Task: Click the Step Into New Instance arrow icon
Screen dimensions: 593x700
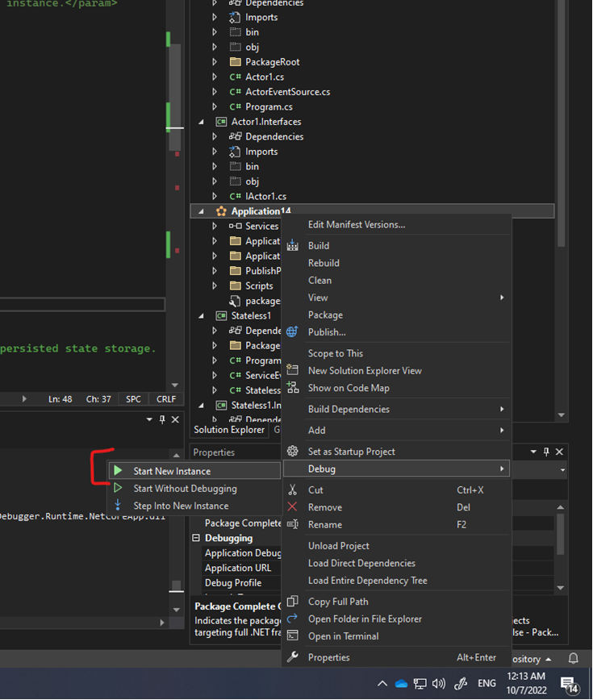Action: coord(118,505)
